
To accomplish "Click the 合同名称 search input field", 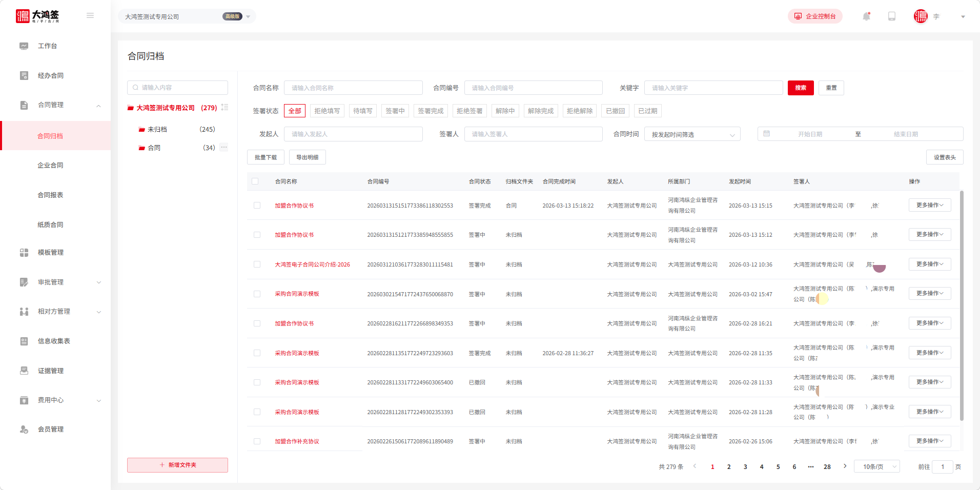I will (353, 88).
